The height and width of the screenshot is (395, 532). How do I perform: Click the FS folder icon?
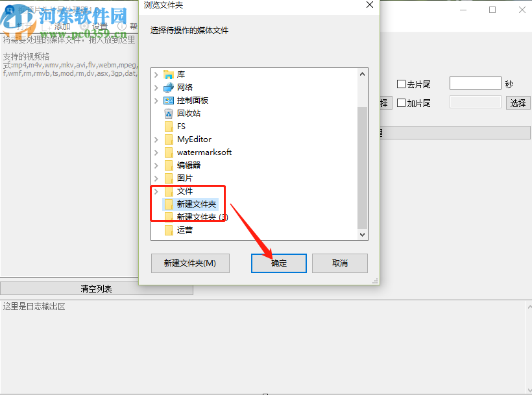[169, 126]
